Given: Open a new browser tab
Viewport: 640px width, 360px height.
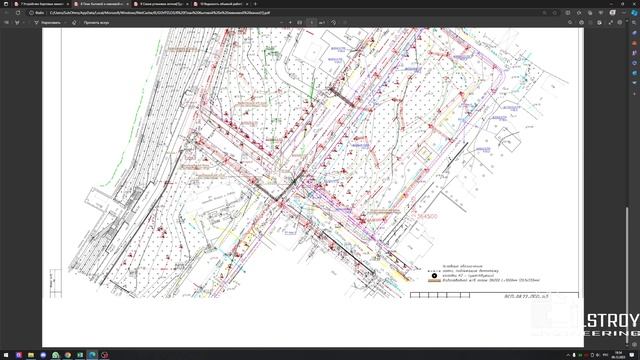Looking at the screenshot, I should (x=256, y=4).
